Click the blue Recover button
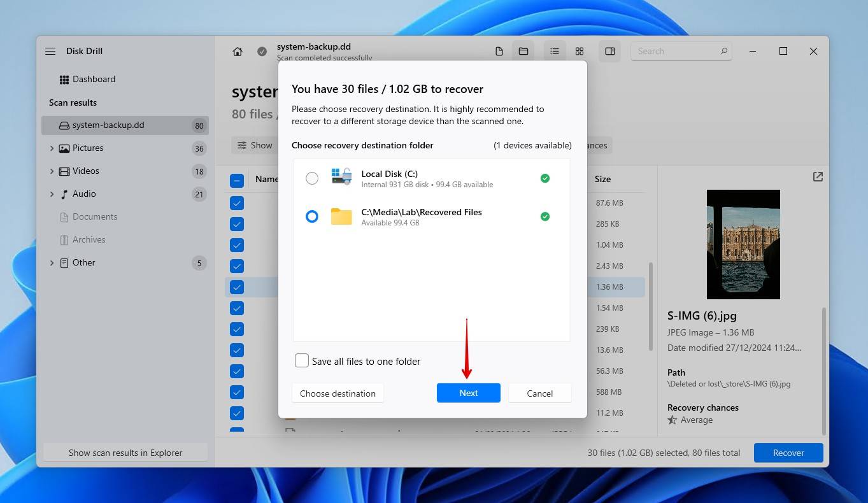 [x=788, y=453]
